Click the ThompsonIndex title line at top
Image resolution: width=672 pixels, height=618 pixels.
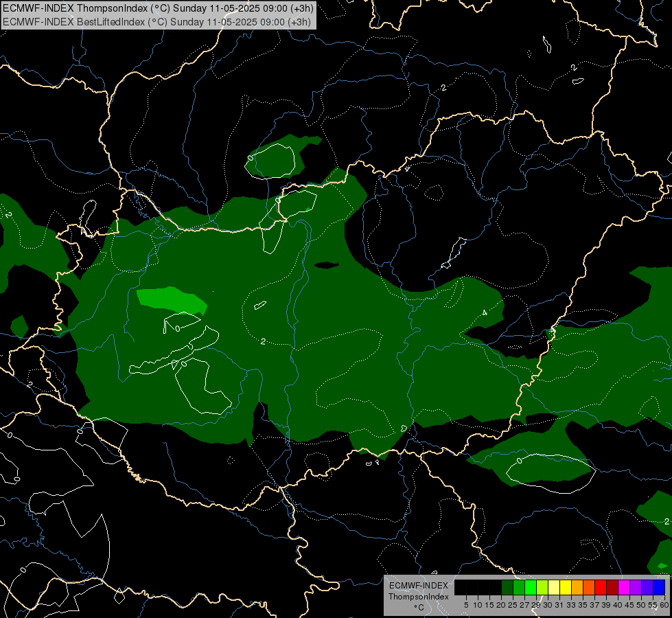pyautogui.click(x=158, y=8)
